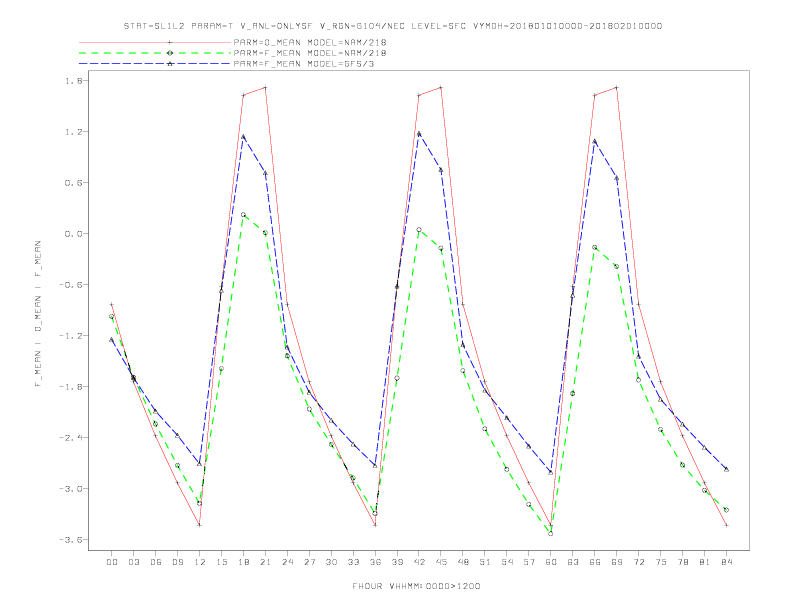Screen dimensions: 792x612
Task: Click x-axis forecast hour label 84
Action: 727,562
